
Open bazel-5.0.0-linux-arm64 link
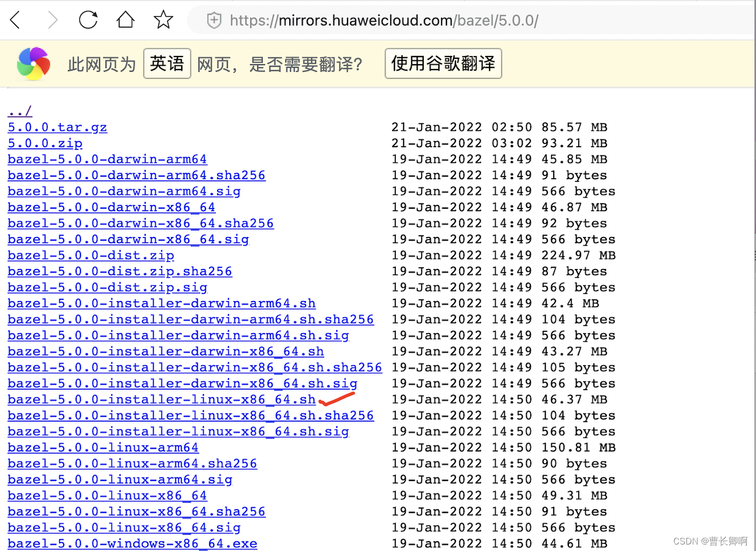[103, 447]
